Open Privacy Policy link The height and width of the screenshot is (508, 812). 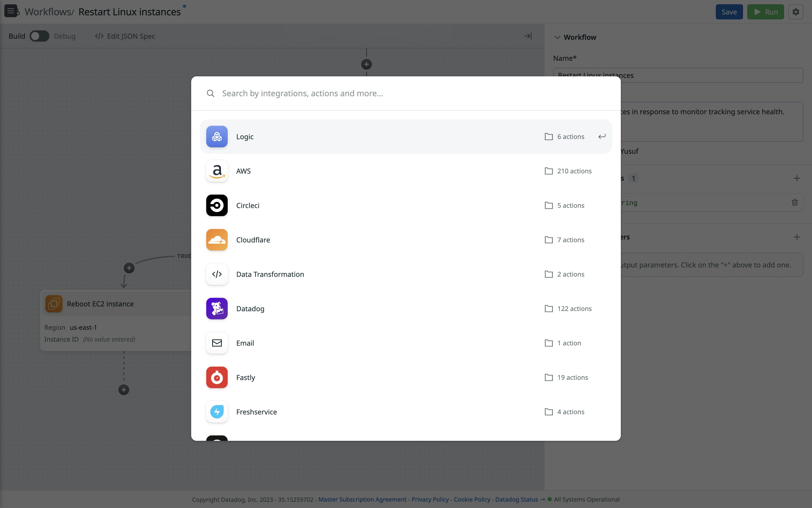click(430, 499)
